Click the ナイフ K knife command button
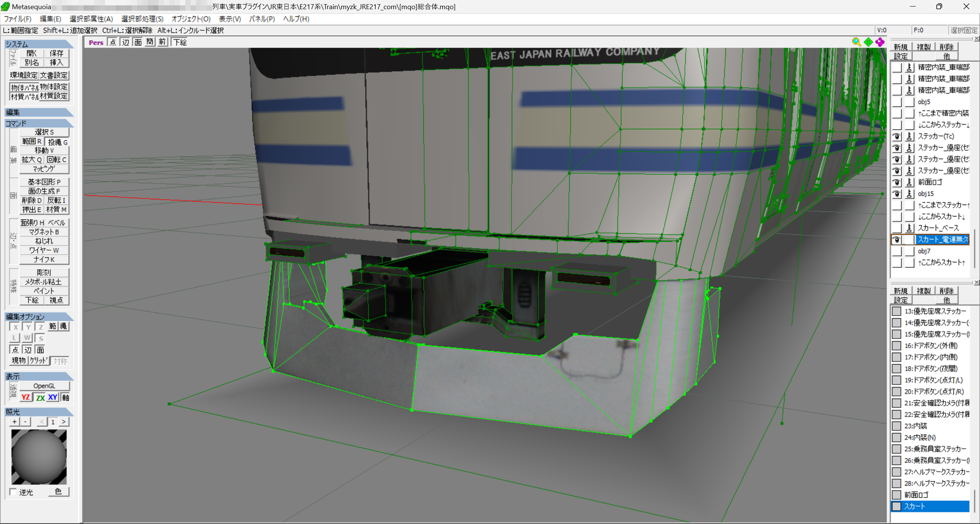980x524 pixels. 44,260
